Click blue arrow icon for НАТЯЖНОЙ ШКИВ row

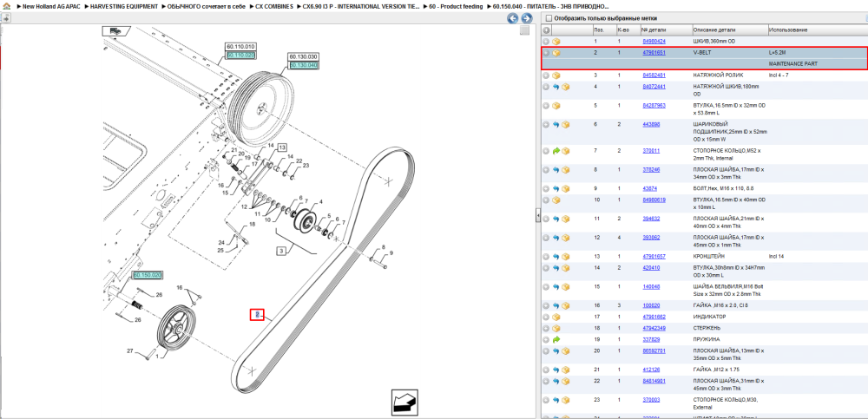coord(556,87)
